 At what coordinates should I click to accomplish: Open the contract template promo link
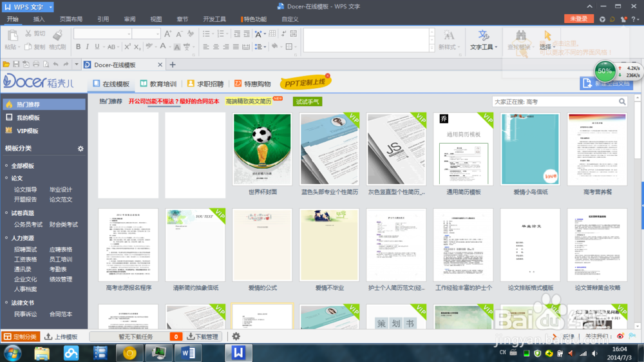coord(174,101)
